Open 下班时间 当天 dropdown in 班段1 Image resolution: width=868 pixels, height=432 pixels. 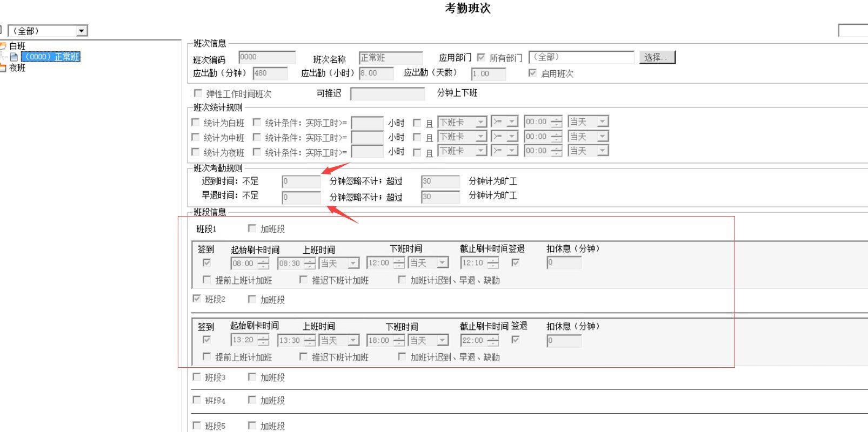click(429, 263)
